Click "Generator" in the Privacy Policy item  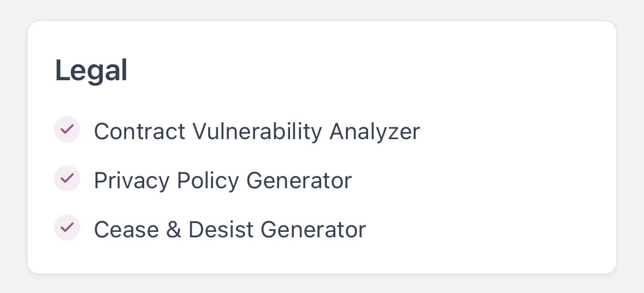pos(299,181)
